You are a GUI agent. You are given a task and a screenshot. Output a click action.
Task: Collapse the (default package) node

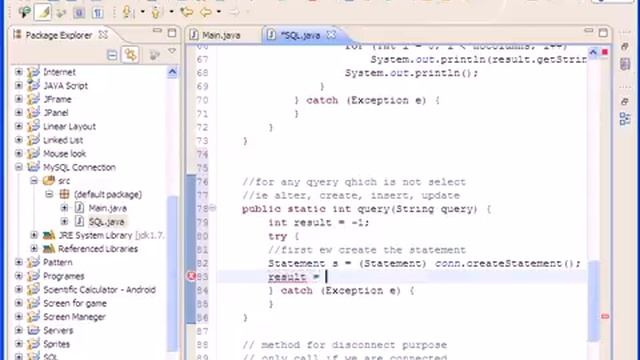49,194
